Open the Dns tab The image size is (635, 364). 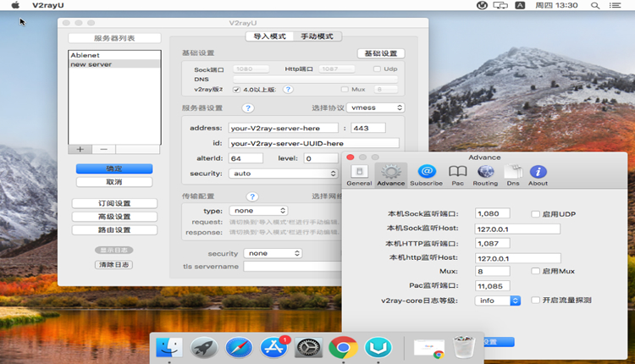click(x=513, y=175)
